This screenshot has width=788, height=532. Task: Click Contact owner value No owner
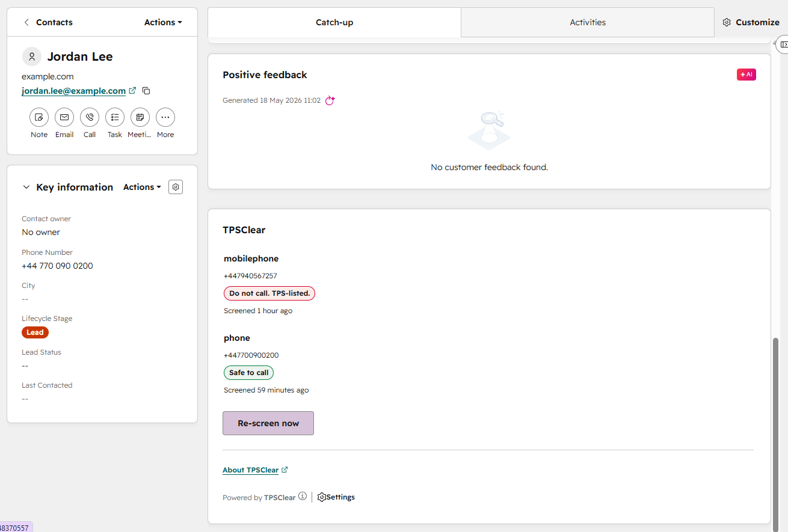pyautogui.click(x=41, y=232)
